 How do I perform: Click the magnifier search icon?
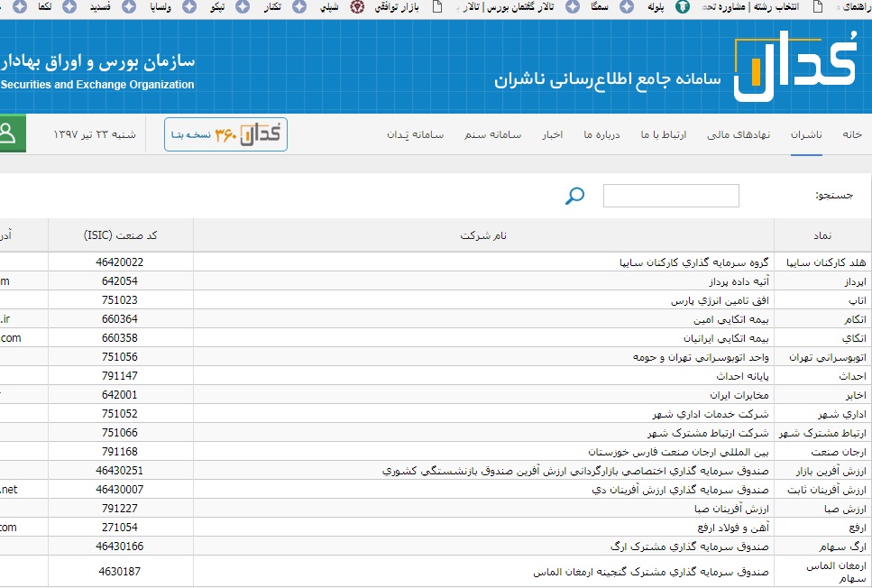tap(574, 196)
